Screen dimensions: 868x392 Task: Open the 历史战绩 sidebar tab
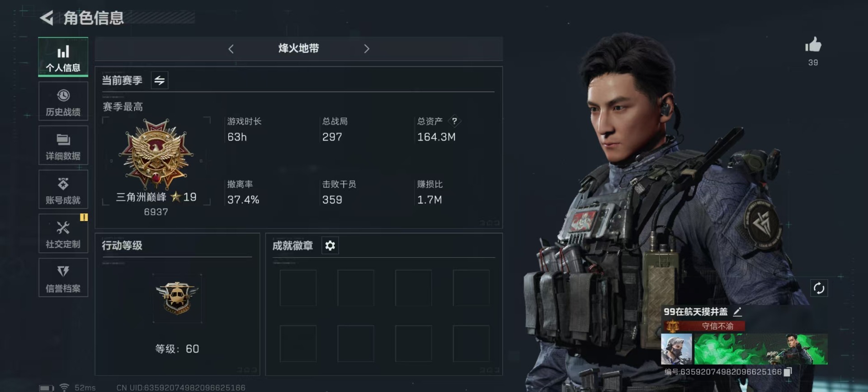click(63, 101)
